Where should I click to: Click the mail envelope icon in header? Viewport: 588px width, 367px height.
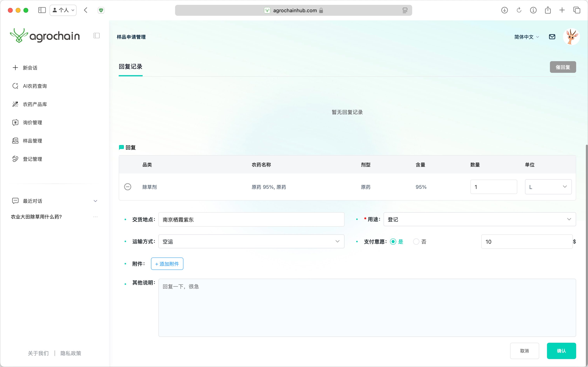[x=552, y=37]
